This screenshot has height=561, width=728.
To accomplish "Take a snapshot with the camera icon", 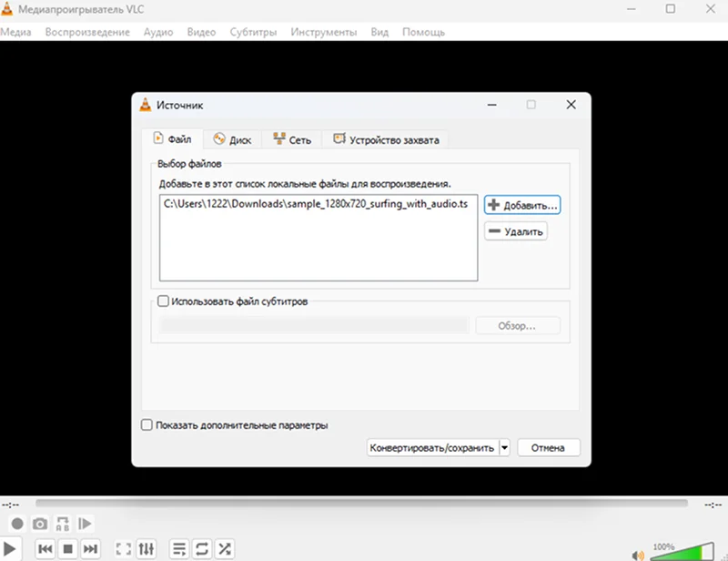I will [x=40, y=524].
